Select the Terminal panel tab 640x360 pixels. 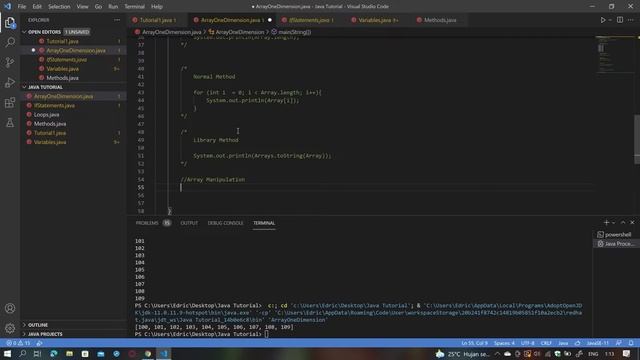point(264,223)
